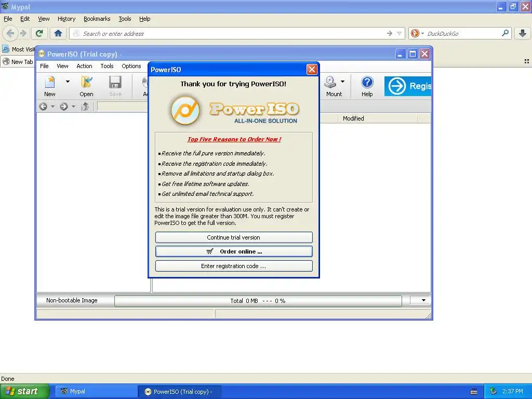Click the search magnifier icon
532x399 pixels.
pyautogui.click(x=505, y=33)
